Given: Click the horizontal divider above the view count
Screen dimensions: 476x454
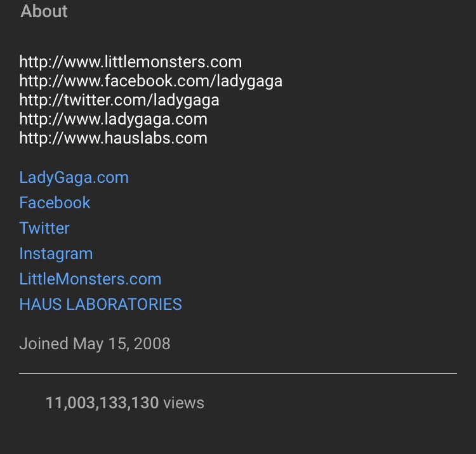Looking at the screenshot, I should coord(238,373).
